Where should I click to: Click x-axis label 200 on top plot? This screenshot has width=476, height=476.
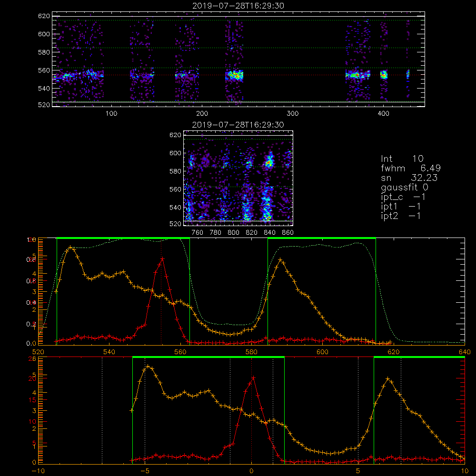pos(202,114)
